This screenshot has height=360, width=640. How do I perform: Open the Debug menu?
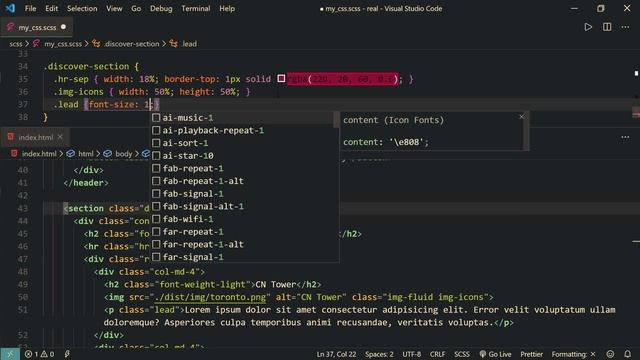point(161,8)
